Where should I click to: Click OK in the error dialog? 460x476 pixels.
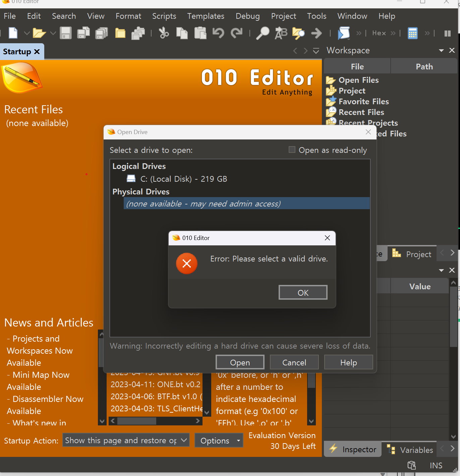(303, 292)
